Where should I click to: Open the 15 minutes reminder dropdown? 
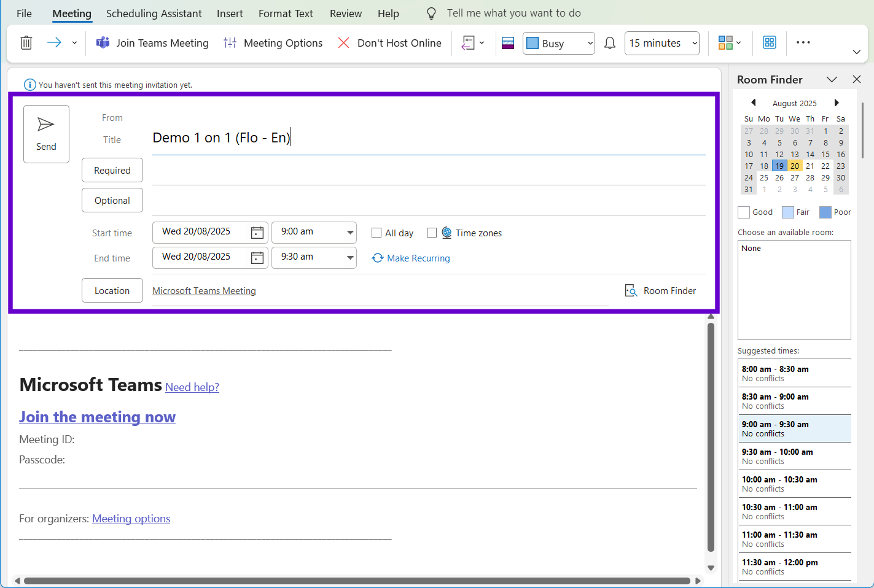[662, 43]
